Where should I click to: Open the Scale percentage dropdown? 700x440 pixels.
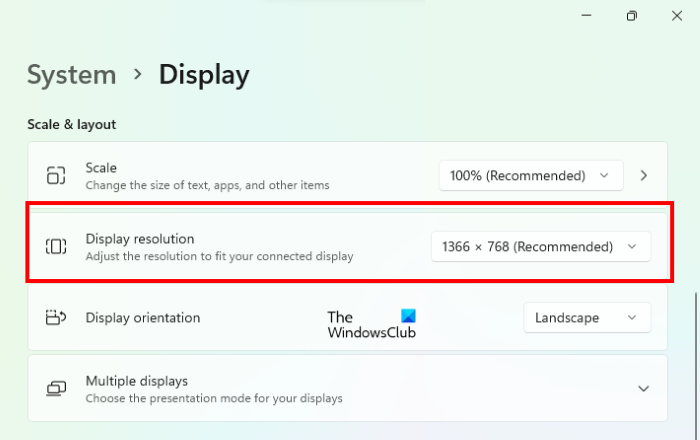[x=530, y=175]
